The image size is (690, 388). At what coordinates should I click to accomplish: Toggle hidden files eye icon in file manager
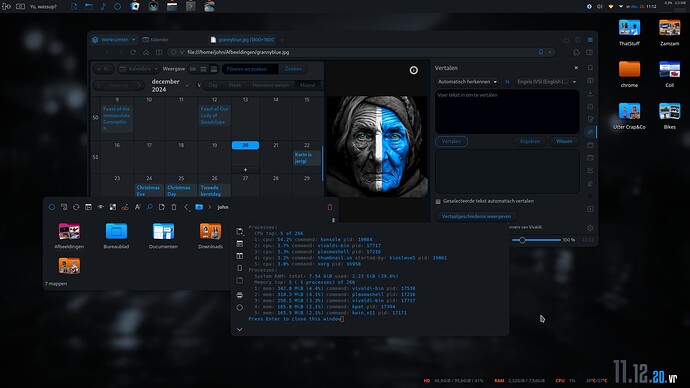(101, 207)
